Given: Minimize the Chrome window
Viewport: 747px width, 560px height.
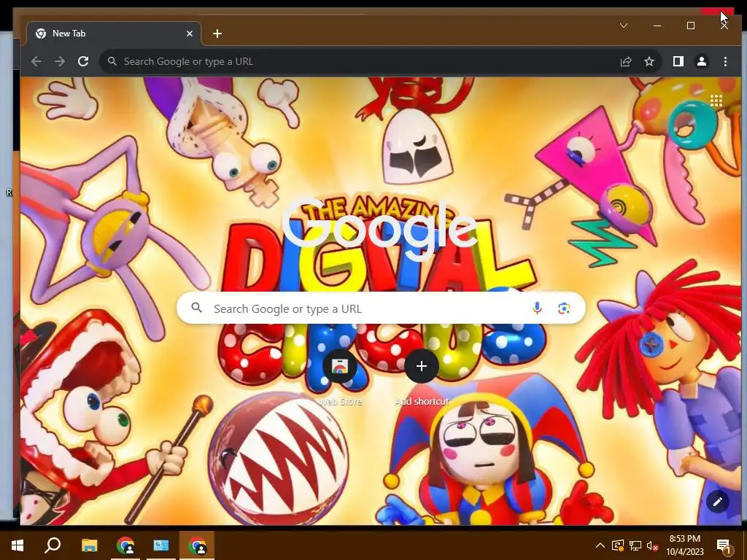Looking at the screenshot, I should (657, 26).
